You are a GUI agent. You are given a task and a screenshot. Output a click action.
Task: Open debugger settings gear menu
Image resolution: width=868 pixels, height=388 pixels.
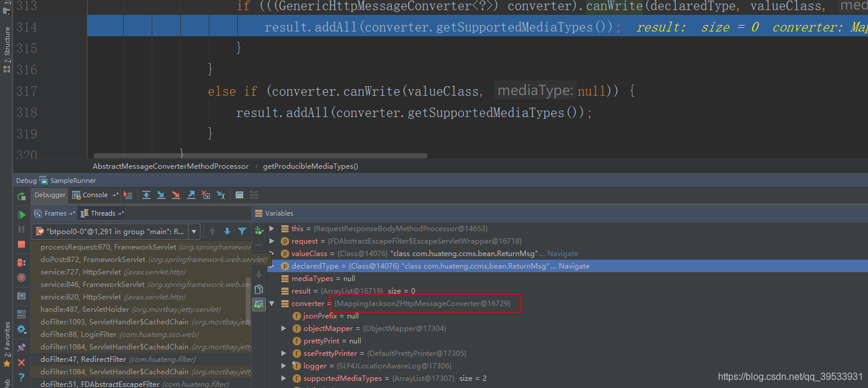(x=21, y=329)
